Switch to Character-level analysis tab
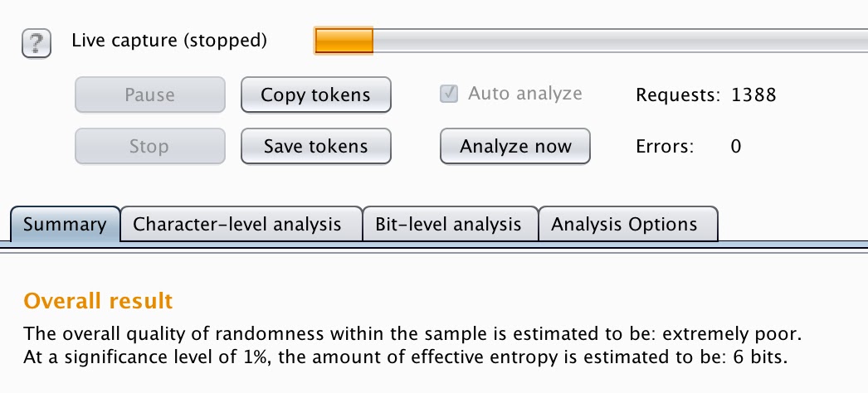Viewport: 868px width, 393px height. [x=237, y=225]
